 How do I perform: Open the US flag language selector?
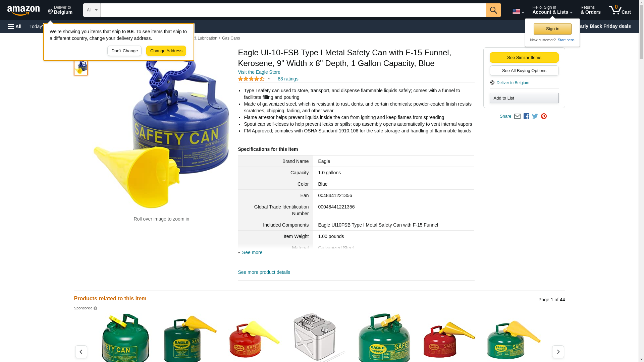tap(518, 12)
